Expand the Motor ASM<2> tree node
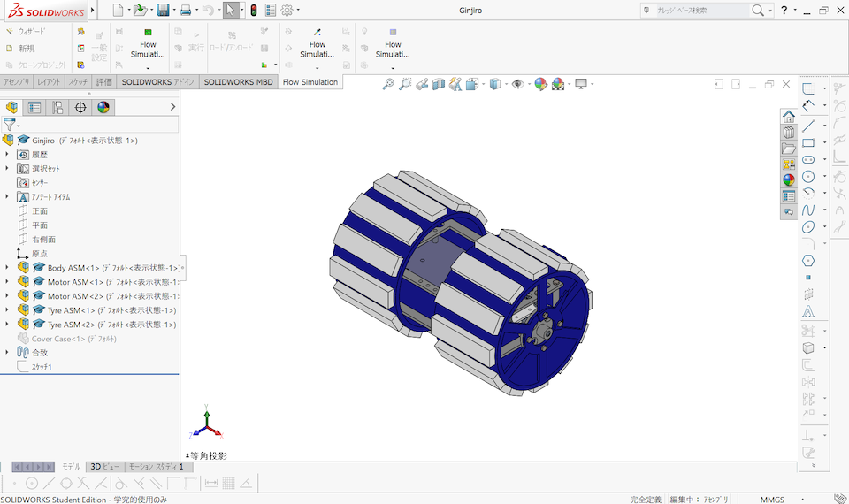Image resolution: width=849 pixels, height=504 pixels. 7,295
